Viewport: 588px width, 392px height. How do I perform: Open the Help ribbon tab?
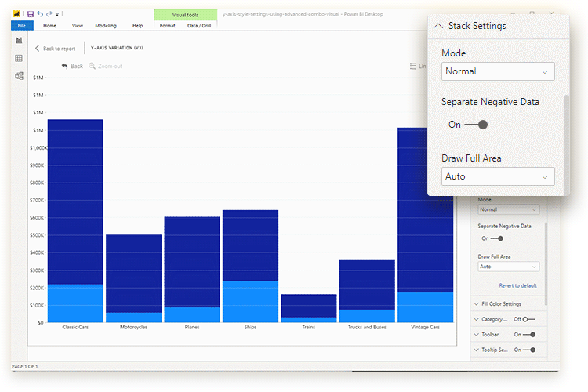click(138, 26)
